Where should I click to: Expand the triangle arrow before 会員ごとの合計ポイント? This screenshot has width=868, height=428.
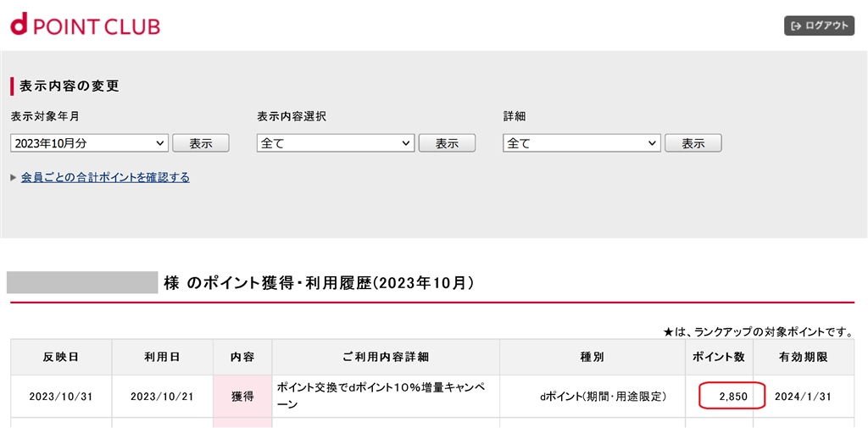14,177
